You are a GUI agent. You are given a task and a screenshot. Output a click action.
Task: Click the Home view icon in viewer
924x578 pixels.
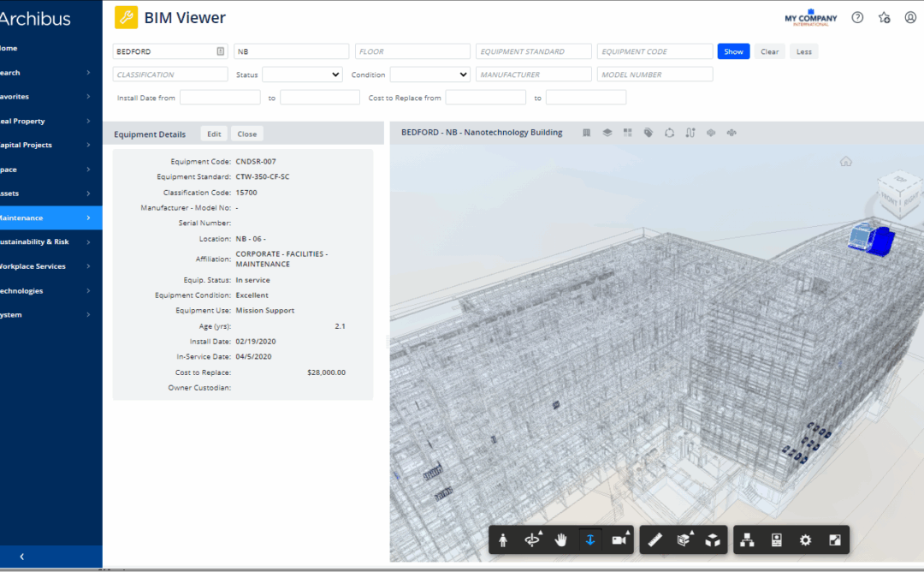tap(845, 162)
